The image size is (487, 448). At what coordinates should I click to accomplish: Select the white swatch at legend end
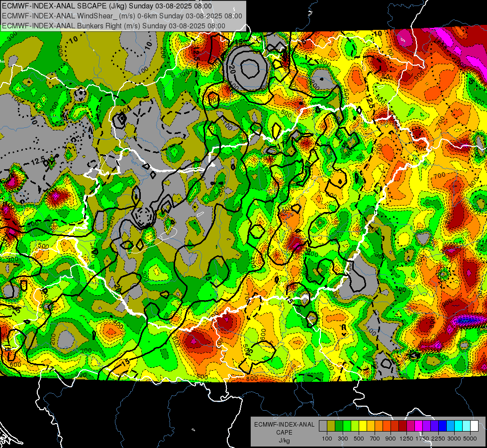point(474,426)
